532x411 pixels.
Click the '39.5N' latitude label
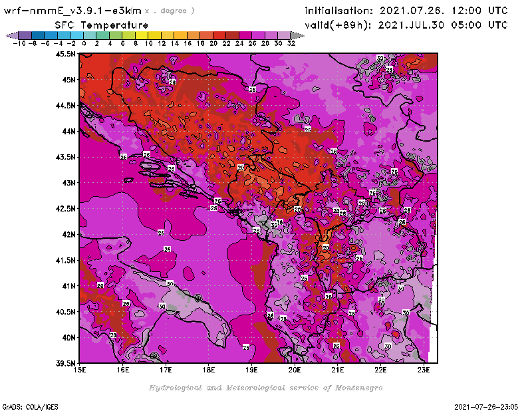point(65,364)
